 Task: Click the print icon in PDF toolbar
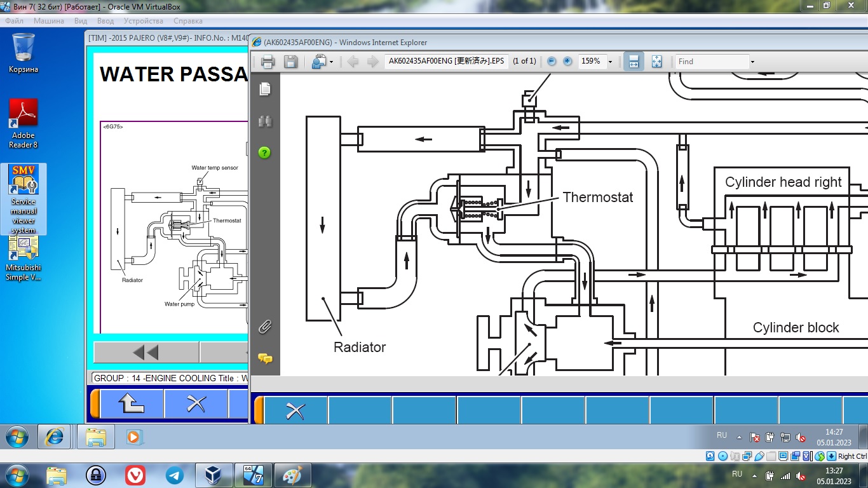coord(268,62)
